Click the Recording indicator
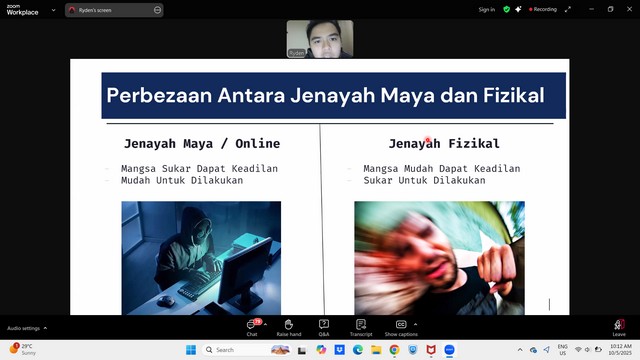The width and height of the screenshot is (640, 360). [543, 9]
